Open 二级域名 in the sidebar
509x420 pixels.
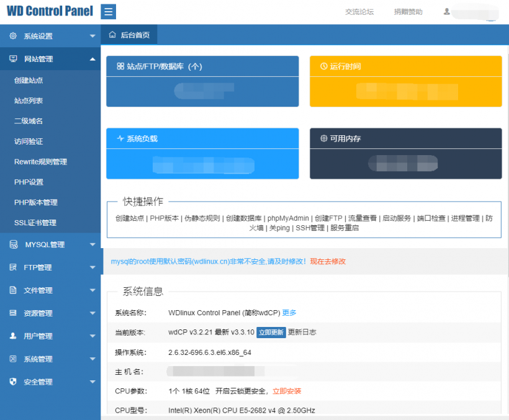pos(29,122)
